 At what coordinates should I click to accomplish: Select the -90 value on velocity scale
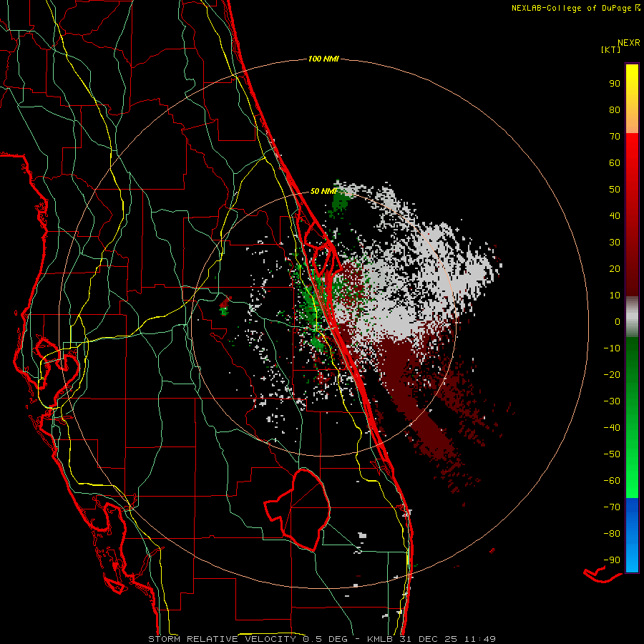(x=612, y=560)
